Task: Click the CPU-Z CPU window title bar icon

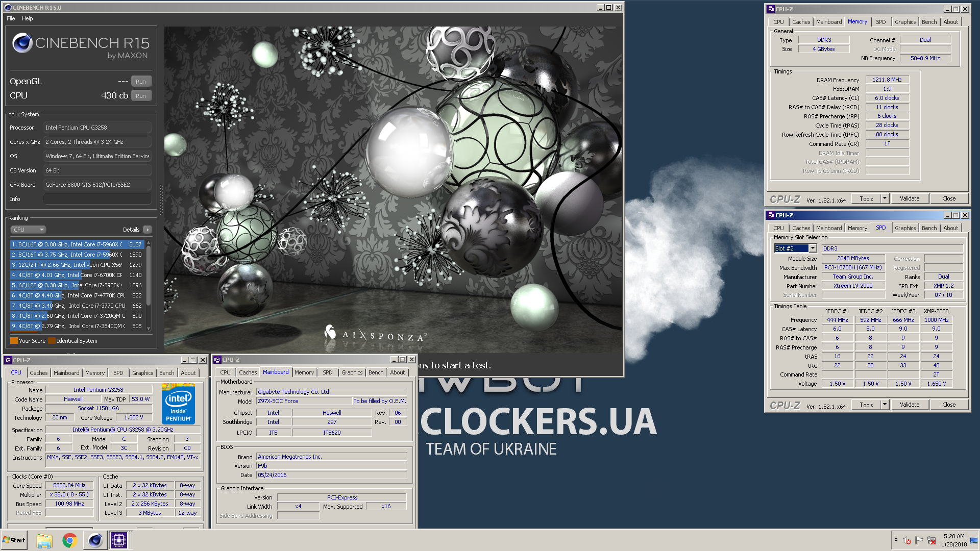Action: coord(8,360)
